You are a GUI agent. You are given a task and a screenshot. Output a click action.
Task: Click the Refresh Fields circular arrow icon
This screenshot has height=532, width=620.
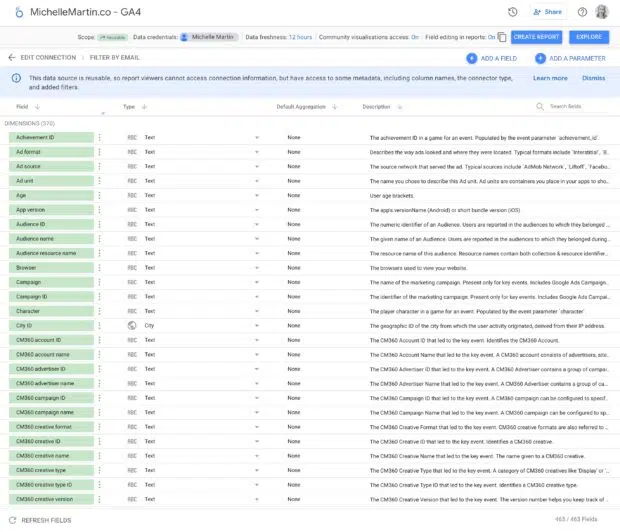pyautogui.click(x=13, y=520)
